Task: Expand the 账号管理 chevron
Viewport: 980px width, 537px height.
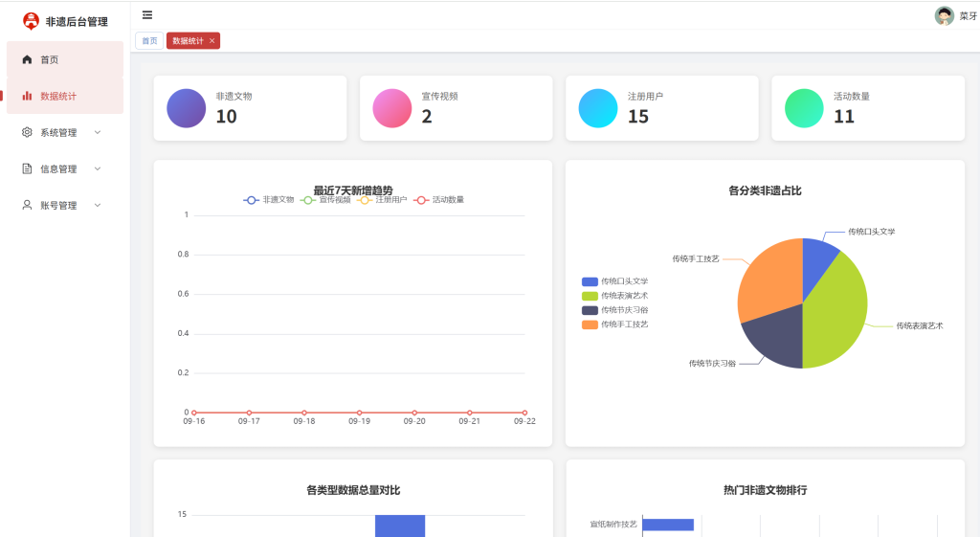Action: (x=98, y=205)
